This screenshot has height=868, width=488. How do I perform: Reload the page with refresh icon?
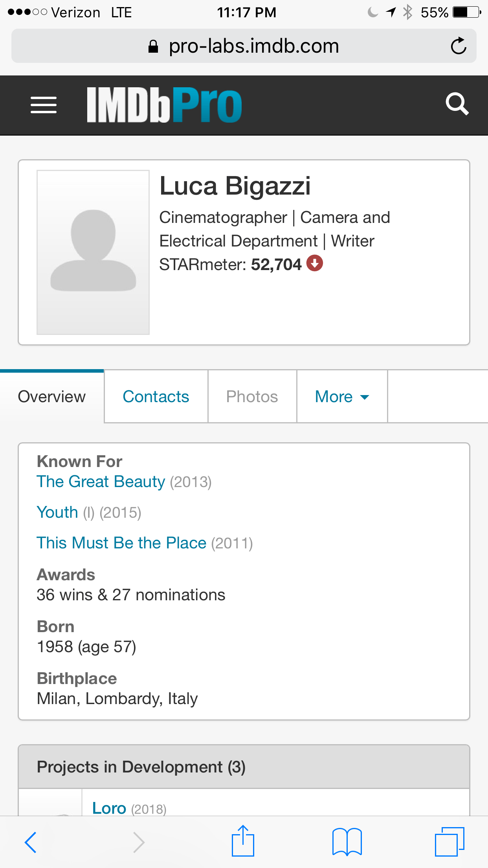tap(458, 46)
